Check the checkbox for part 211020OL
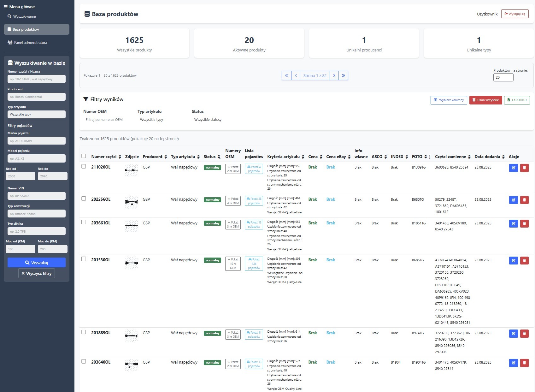The height and width of the screenshot is (392, 535). coord(84,166)
